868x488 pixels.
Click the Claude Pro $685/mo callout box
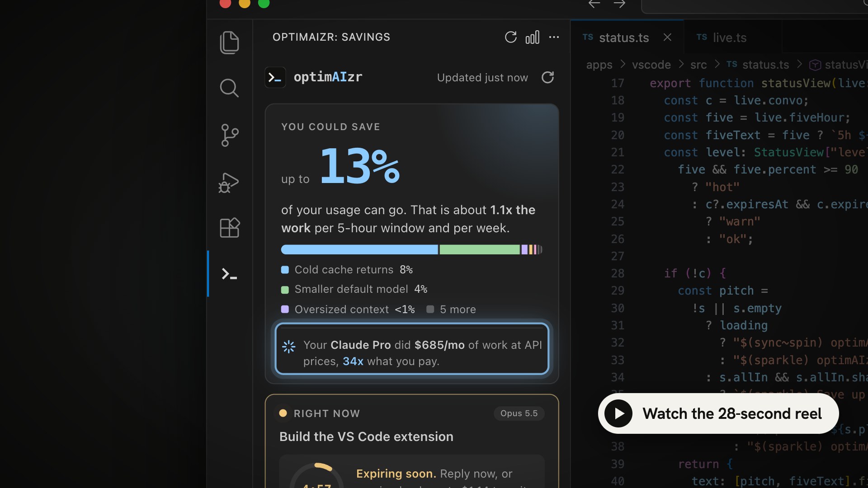412,348
